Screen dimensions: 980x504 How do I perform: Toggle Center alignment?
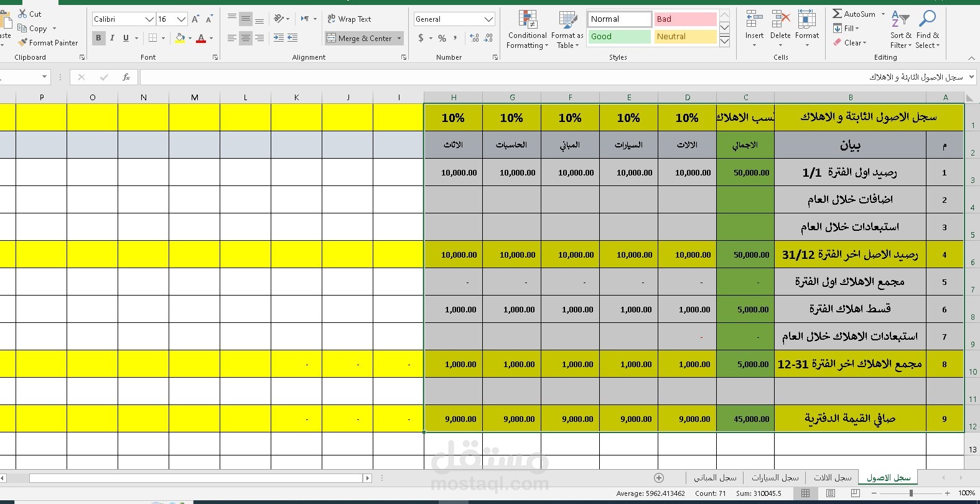[246, 38]
